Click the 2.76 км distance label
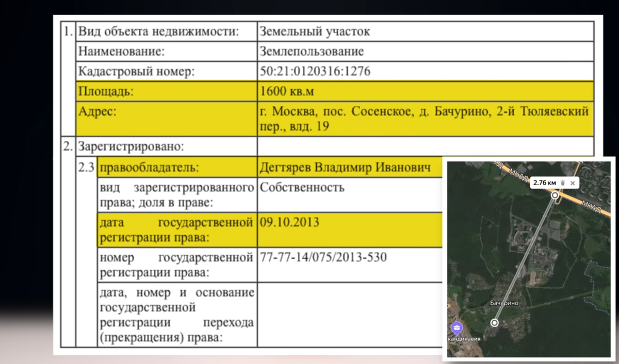Viewport: 619px width, 364px height. 544,183
